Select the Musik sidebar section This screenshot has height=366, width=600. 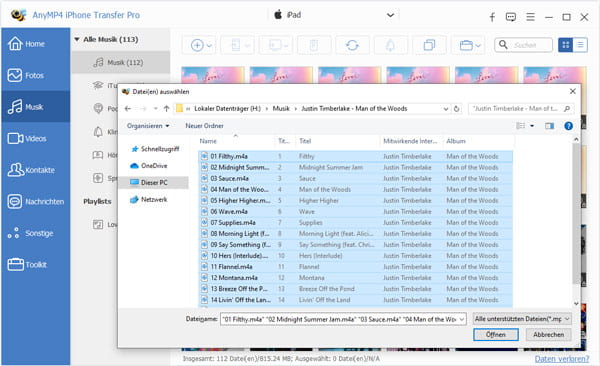coord(35,107)
